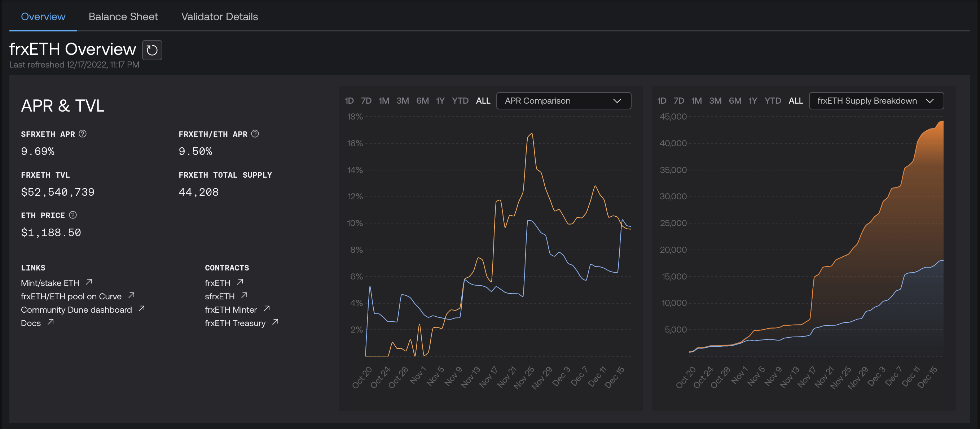Screen dimensions: 980x429
Task: Click external arrow icon next to frxETH Minter
Action: 267,309
